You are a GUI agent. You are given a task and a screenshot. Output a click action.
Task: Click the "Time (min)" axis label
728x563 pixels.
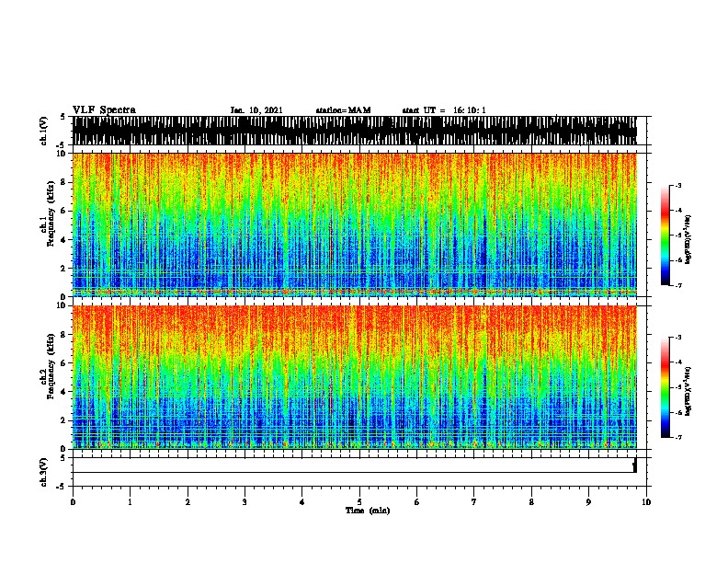coord(368,511)
